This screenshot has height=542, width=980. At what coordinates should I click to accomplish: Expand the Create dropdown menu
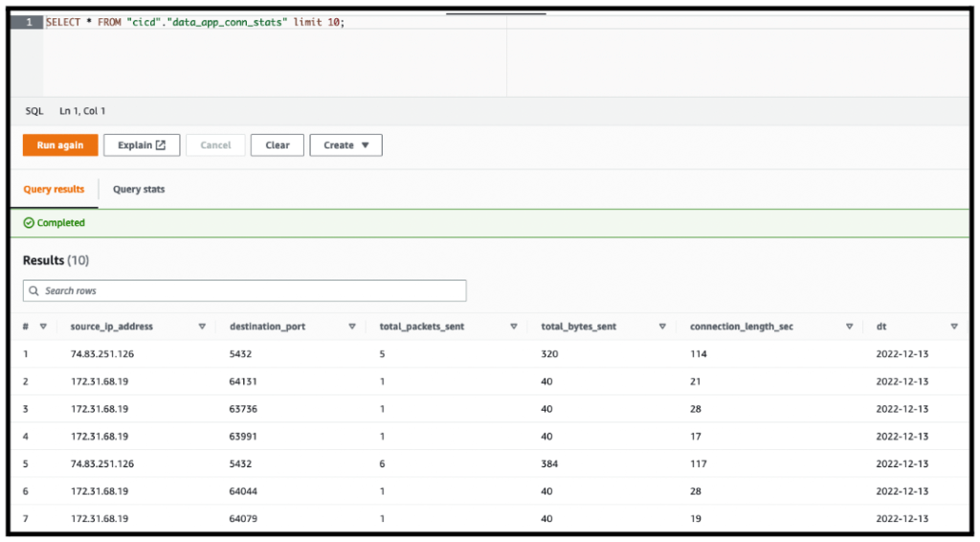click(345, 146)
